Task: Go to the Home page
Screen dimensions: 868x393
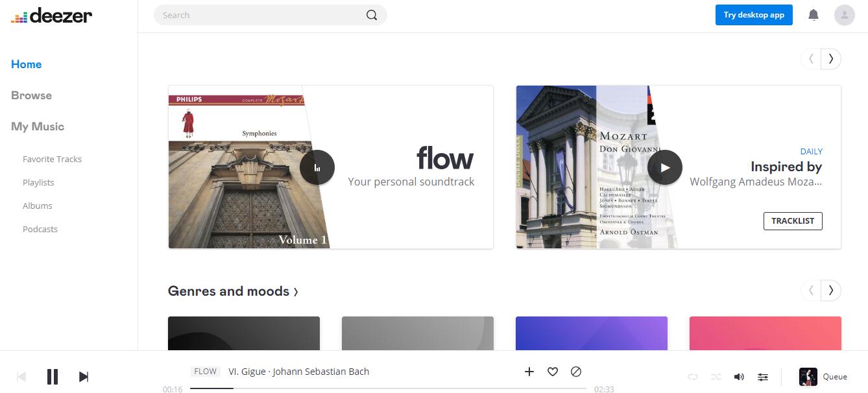Action: point(27,64)
